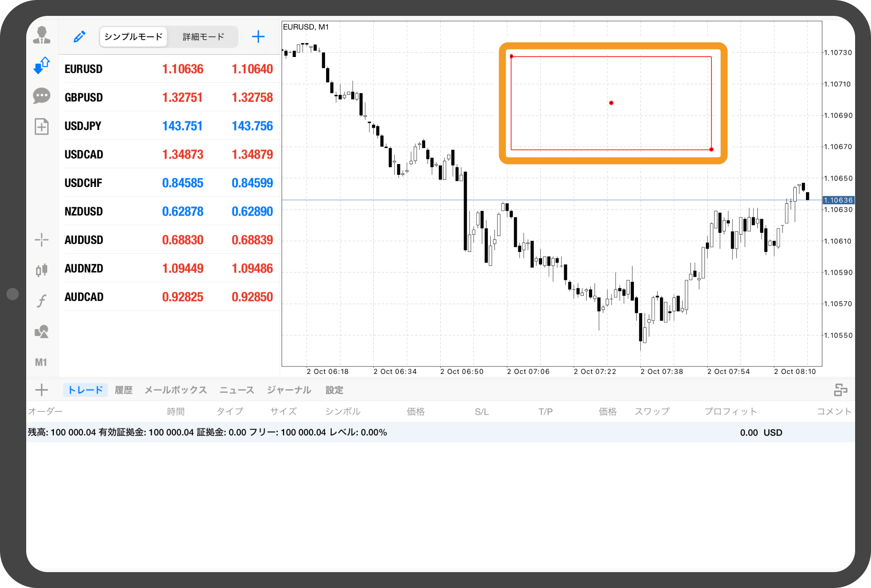Screen dimensions: 871x588
Task: Add a symbol with the plus icon
Action: coord(258,36)
